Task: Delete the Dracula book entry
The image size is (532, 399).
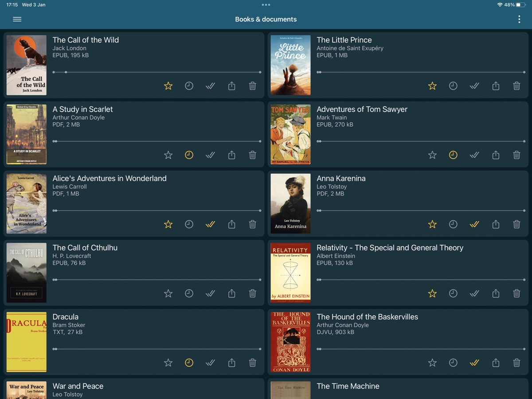Action: click(252, 363)
